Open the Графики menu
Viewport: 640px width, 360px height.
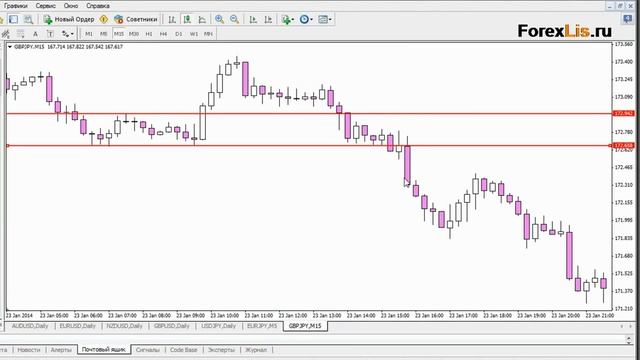(16, 6)
